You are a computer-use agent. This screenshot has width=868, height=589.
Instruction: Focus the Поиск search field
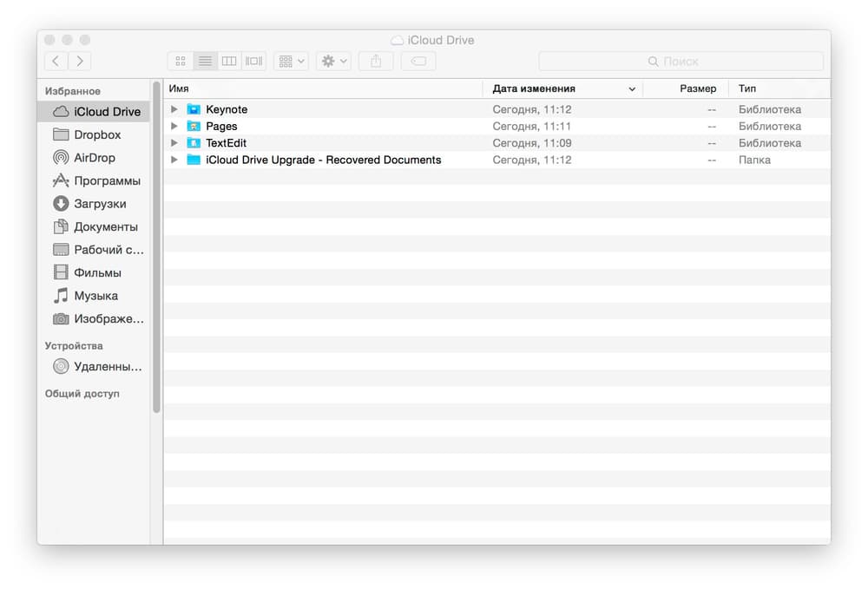pyautogui.click(x=681, y=61)
